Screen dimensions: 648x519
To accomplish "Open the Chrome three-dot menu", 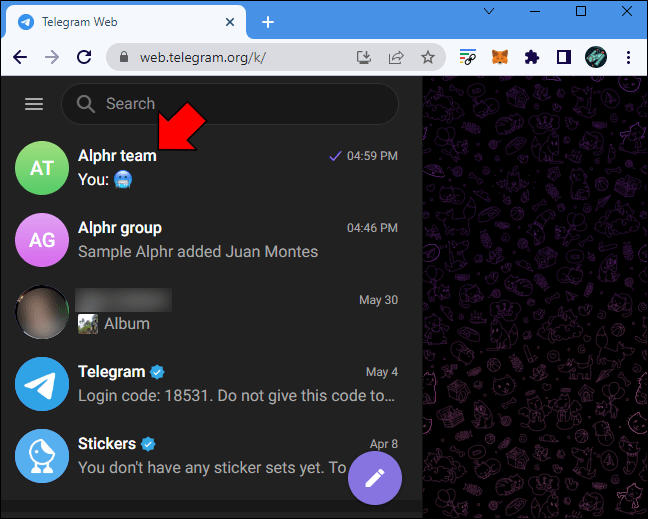I will pyautogui.click(x=628, y=57).
